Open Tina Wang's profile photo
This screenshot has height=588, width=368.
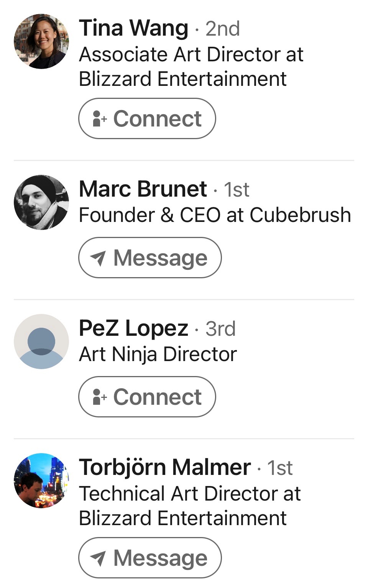coord(41,41)
